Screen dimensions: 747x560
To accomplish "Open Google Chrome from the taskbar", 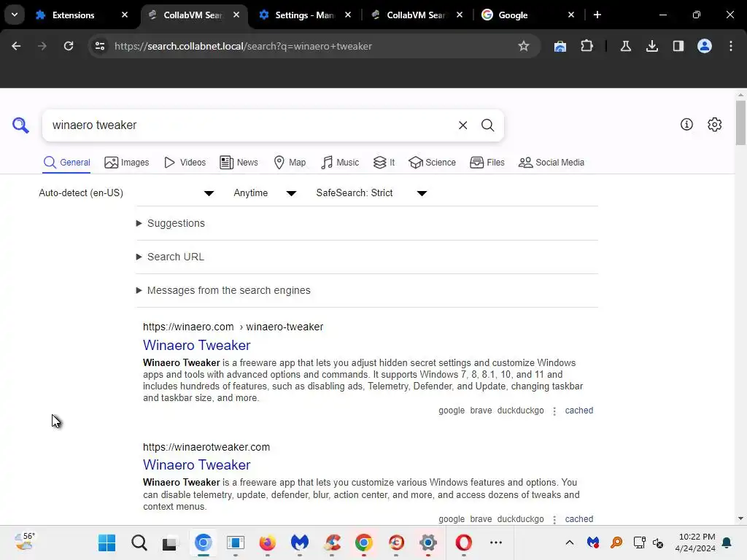I will click(x=364, y=542).
